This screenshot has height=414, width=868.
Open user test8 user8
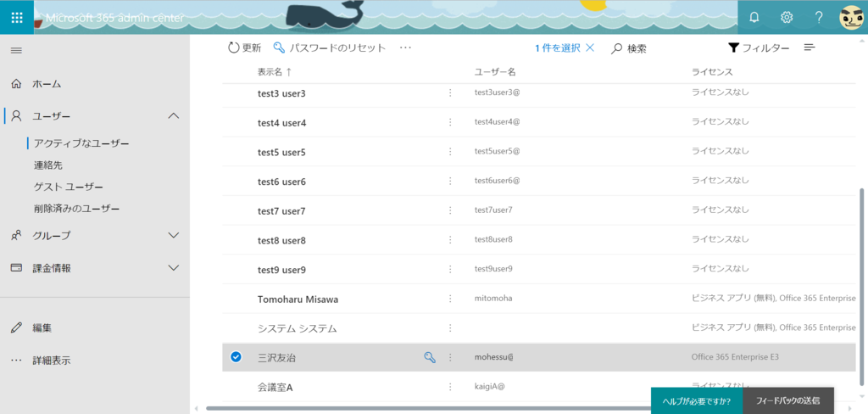pyautogui.click(x=281, y=241)
